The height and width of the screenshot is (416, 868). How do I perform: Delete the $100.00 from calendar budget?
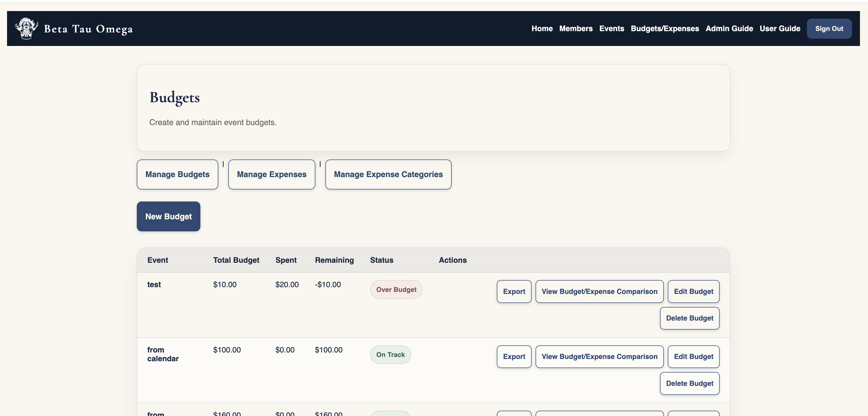pyautogui.click(x=689, y=383)
